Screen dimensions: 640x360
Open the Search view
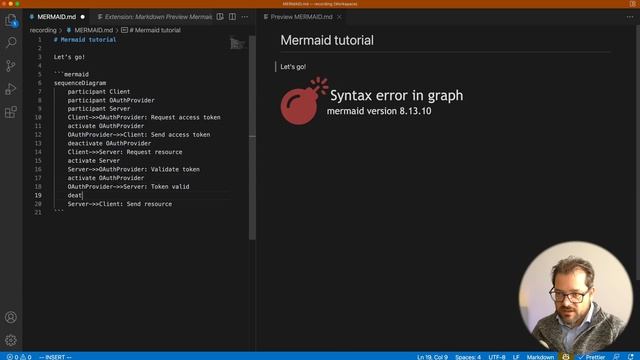click(11, 42)
